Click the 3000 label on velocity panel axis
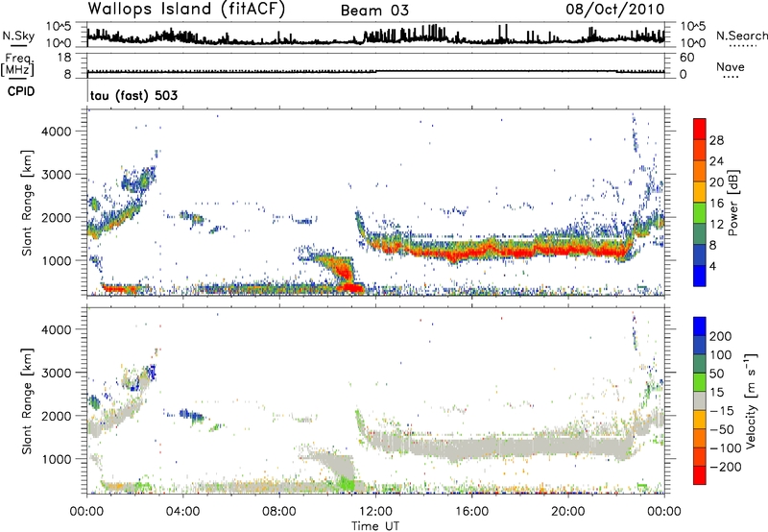The image size is (768, 532). (x=56, y=373)
